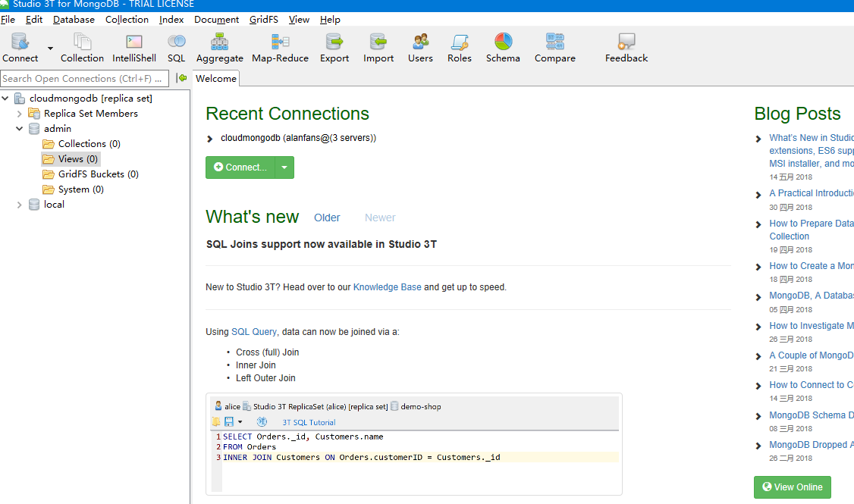
Task: Open the IntelliShell tool
Action: pyautogui.click(x=134, y=48)
